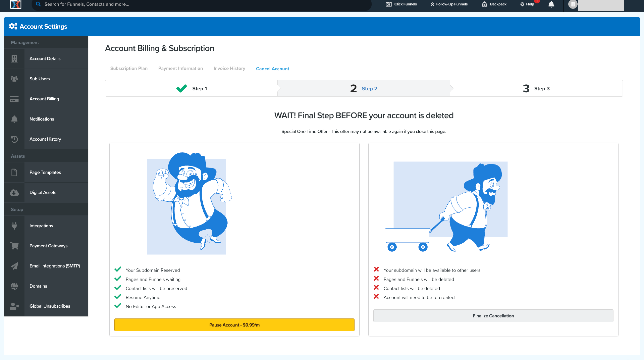Click the Step 3 progress indicator
This screenshot has width=644, height=360.
(536, 88)
